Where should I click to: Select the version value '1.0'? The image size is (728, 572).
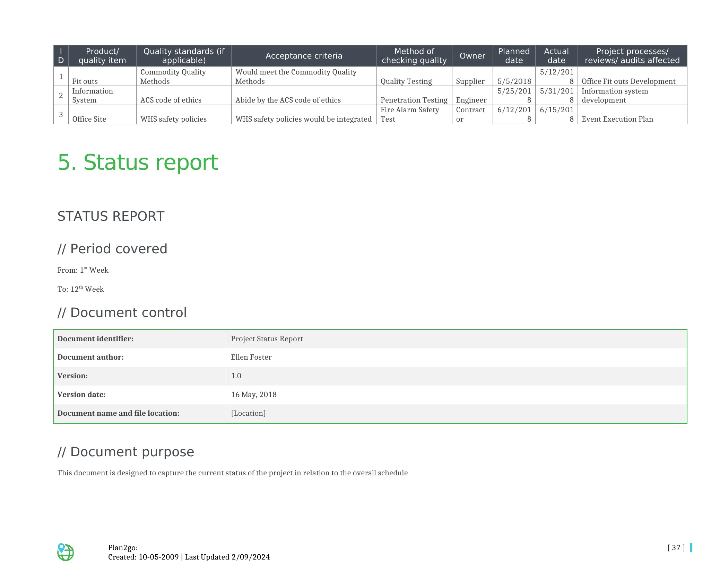[236, 376]
